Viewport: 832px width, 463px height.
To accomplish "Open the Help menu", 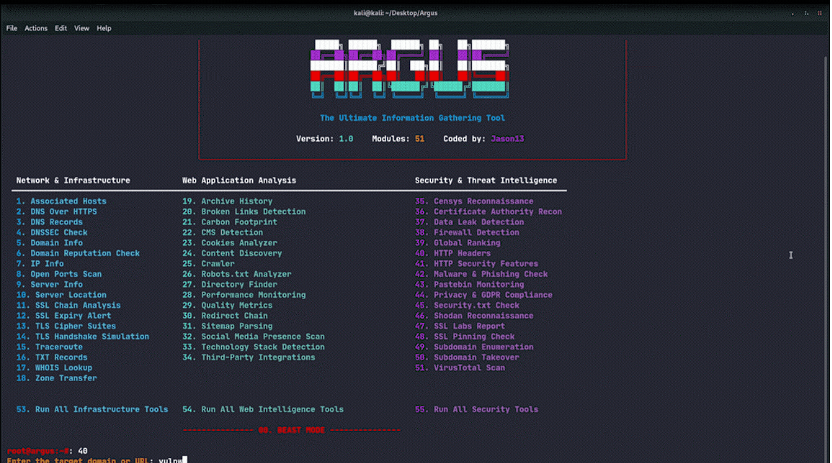I will 104,28.
